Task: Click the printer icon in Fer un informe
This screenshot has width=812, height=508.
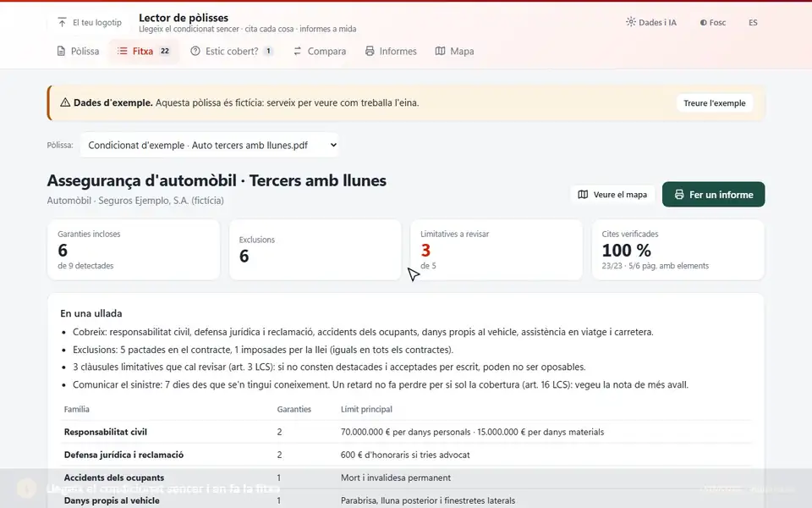Action: 679,195
